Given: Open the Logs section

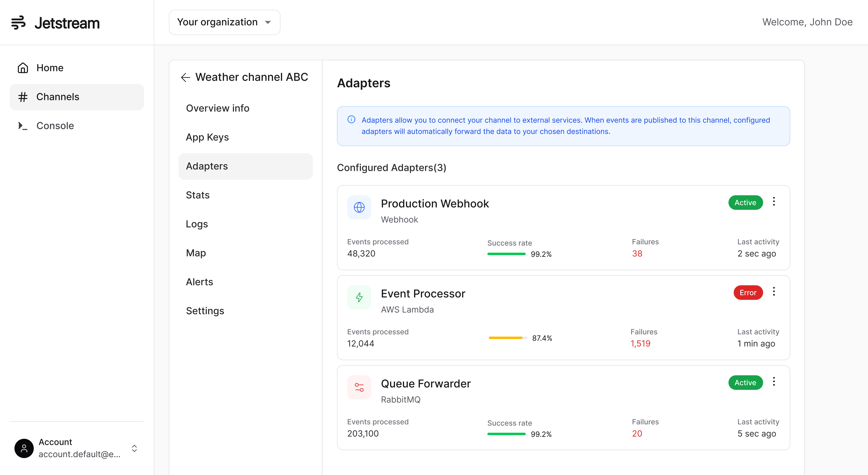Looking at the screenshot, I should point(246,224).
